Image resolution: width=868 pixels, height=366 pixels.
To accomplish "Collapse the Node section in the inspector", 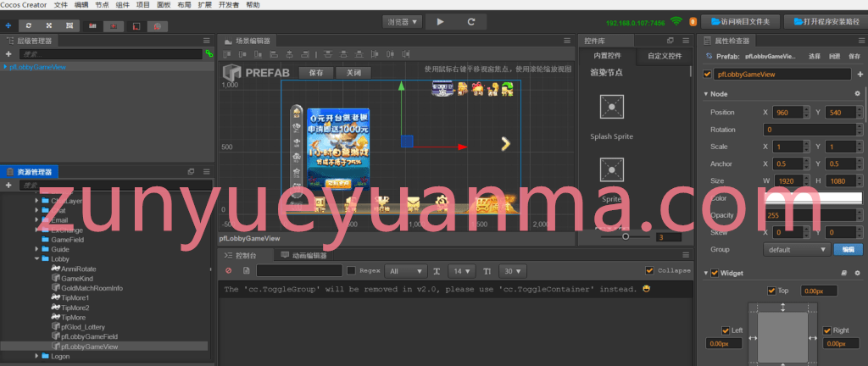I will pyautogui.click(x=706, y=94).
